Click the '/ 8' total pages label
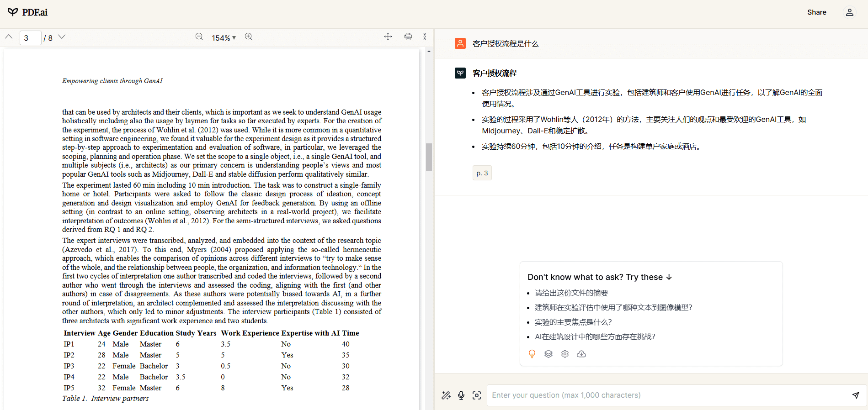 pos(48,38)
